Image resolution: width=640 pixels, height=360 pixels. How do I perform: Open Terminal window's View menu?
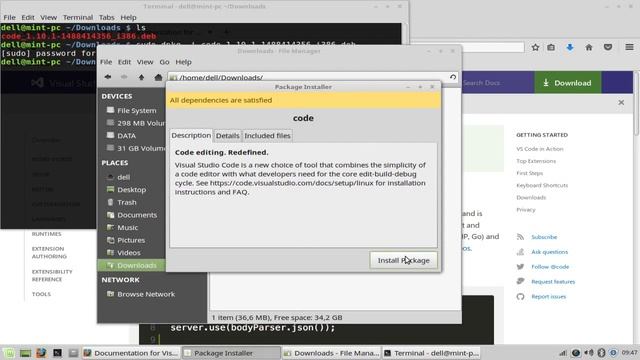click(x=48, y=18)
